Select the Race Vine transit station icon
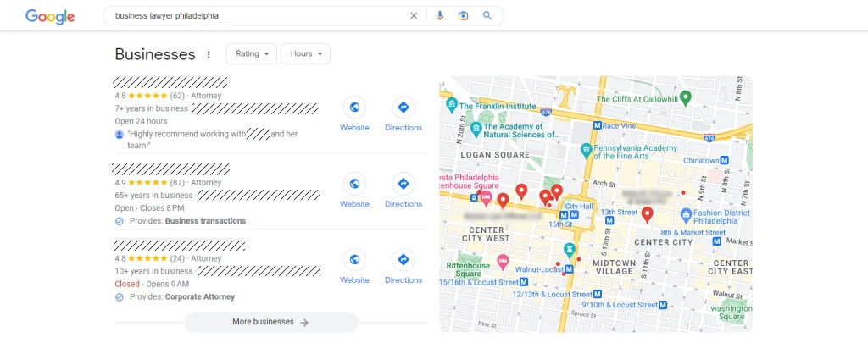Image resolution: width=868 pixels, height=343 pixels. click(x=597, y=125)
